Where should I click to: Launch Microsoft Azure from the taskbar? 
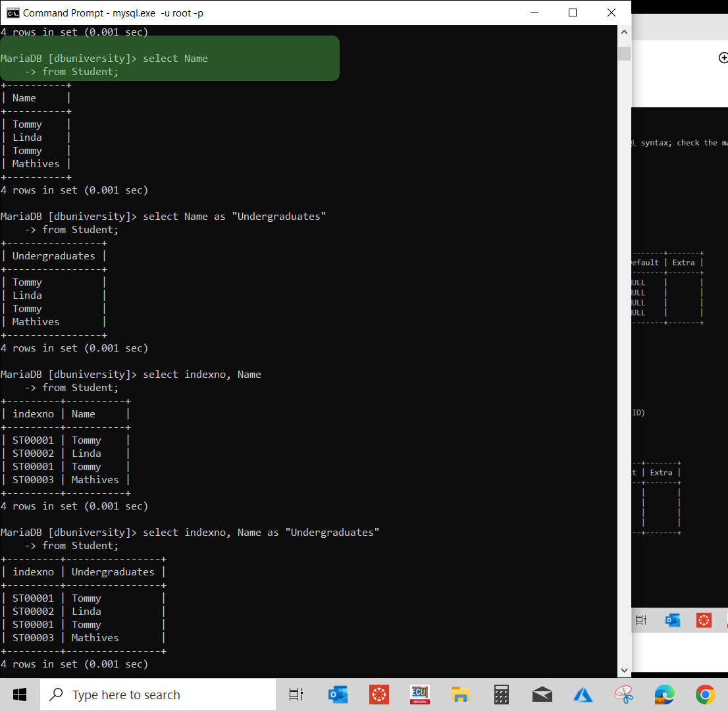583,694
